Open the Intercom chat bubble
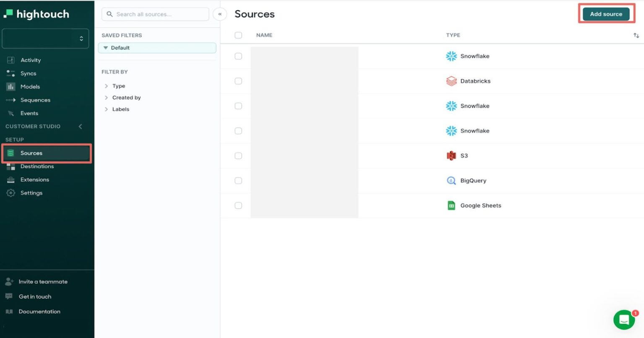This screenshot has width=644, height=338. 624,320
